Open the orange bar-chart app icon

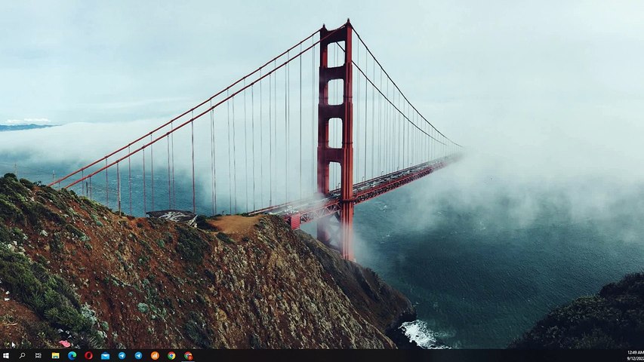(x=155, y=356)
